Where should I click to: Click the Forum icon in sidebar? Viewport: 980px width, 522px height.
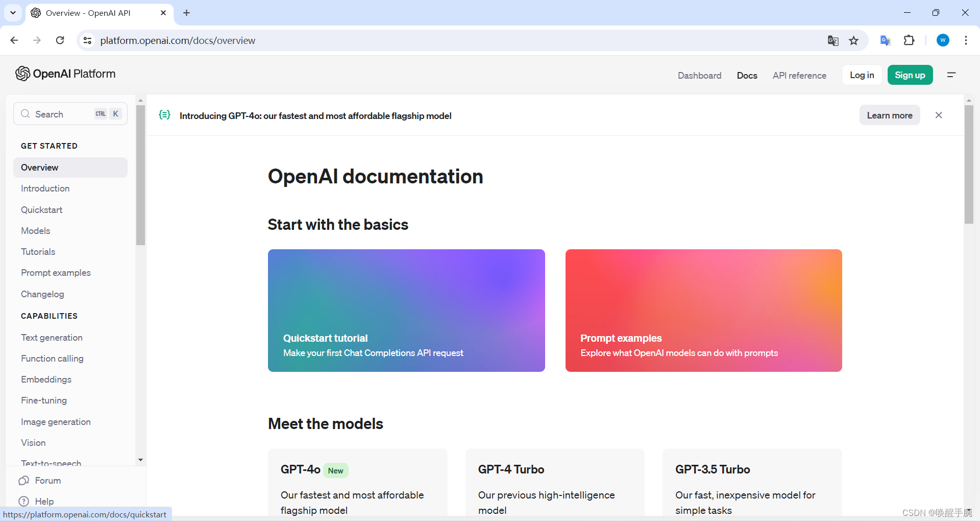[23, 481]
